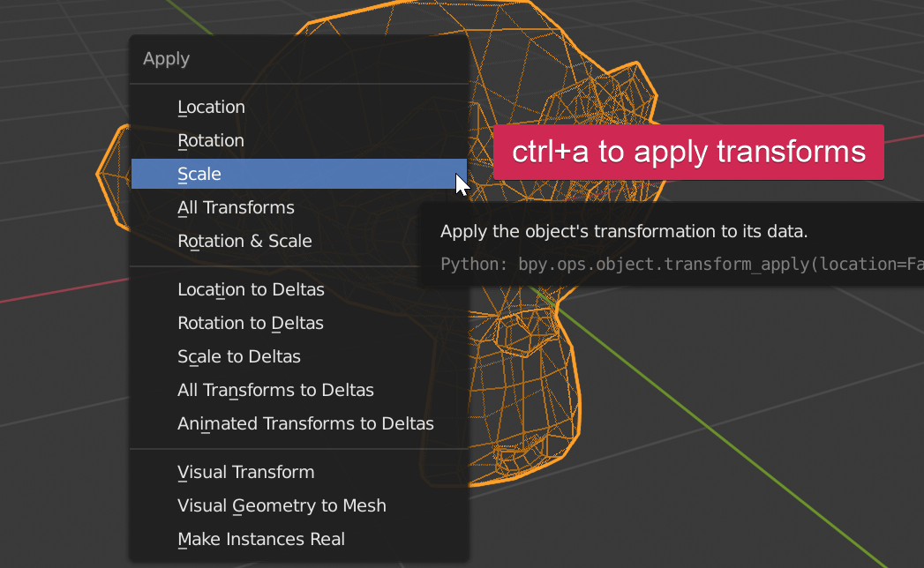This screenshot has width=924, height=568.
Task: Click the ctrl+a shortcut banner
Action: [687, 152]
